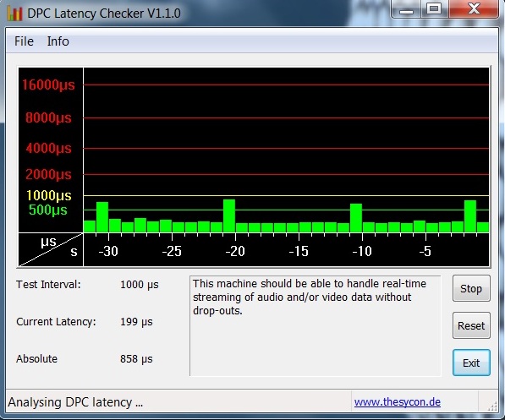Click the green 500µs axis label
The height and width of the screenshot is (420, 505).
coord(48,210)
